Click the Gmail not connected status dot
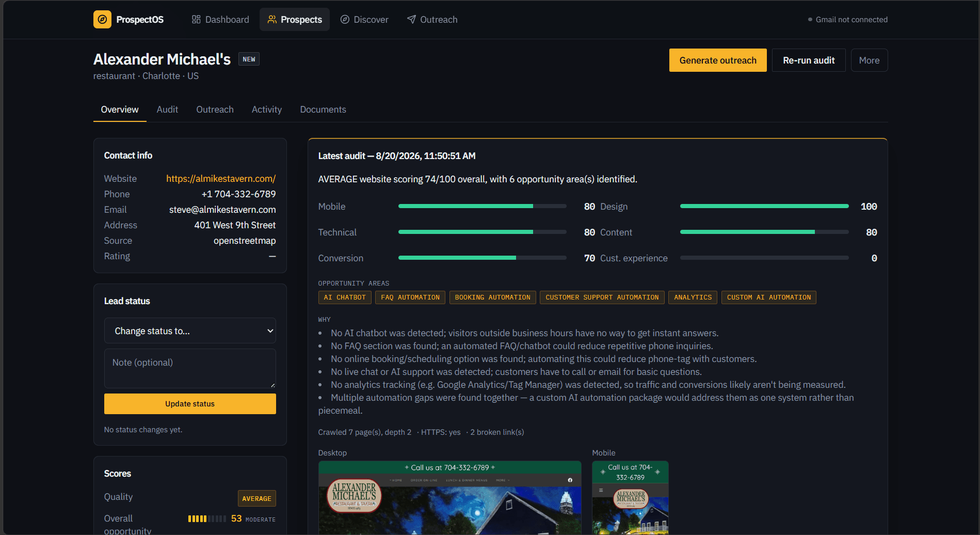Viewport: 980px width, 535px height. pos(810,20)
